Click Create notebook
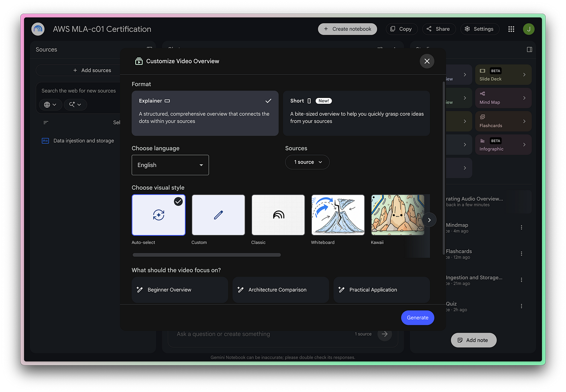The width and height of the screenshot is (566, 392). (x=348, y=29)
